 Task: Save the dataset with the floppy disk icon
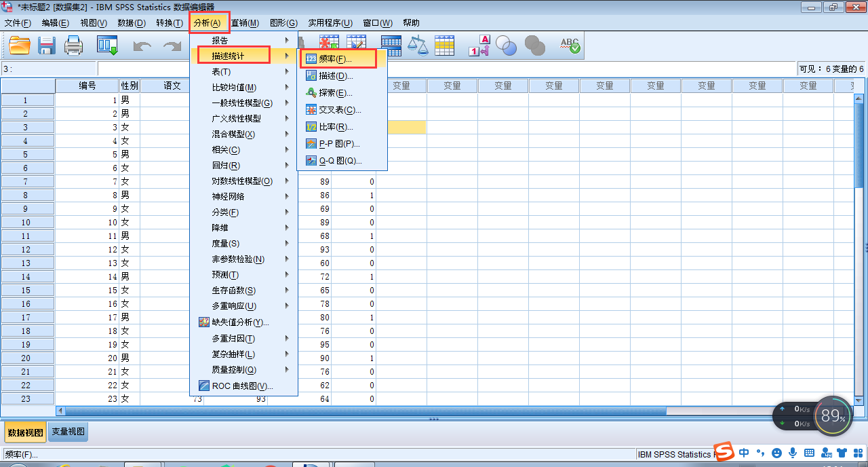tap(46, 46)
